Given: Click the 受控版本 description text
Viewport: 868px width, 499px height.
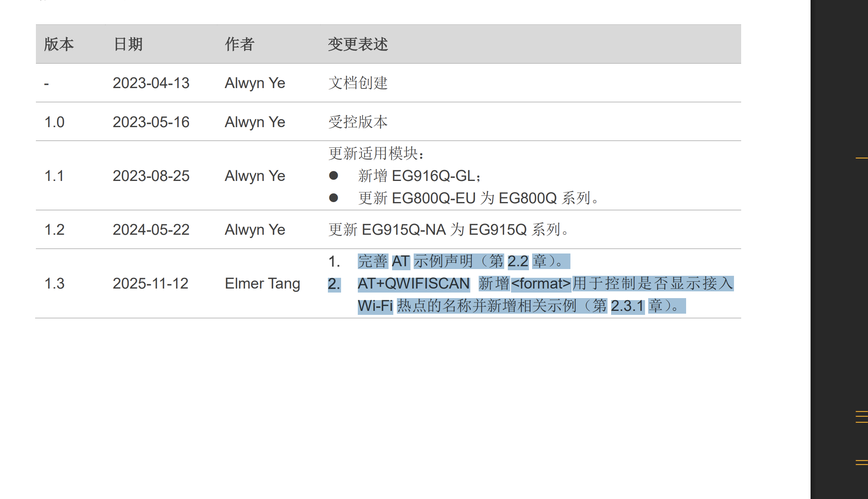Looking at the screenshot, I should (358, 122).
